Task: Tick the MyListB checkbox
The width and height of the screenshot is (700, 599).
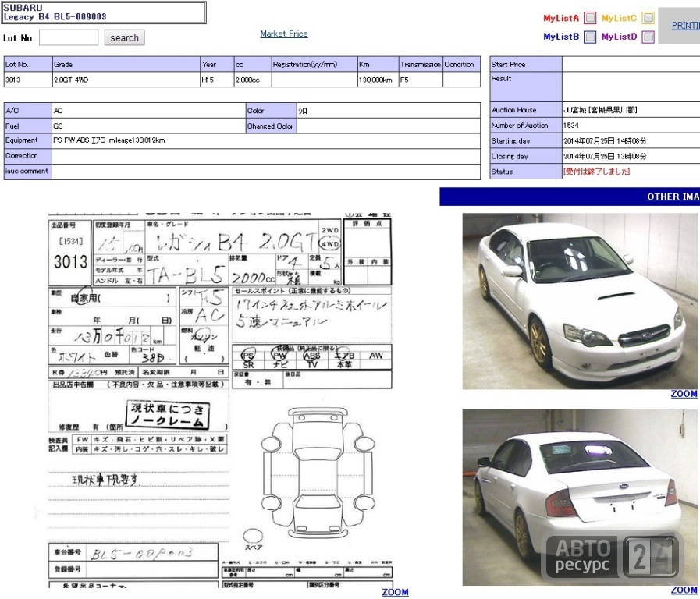Action: pos(590,37)
